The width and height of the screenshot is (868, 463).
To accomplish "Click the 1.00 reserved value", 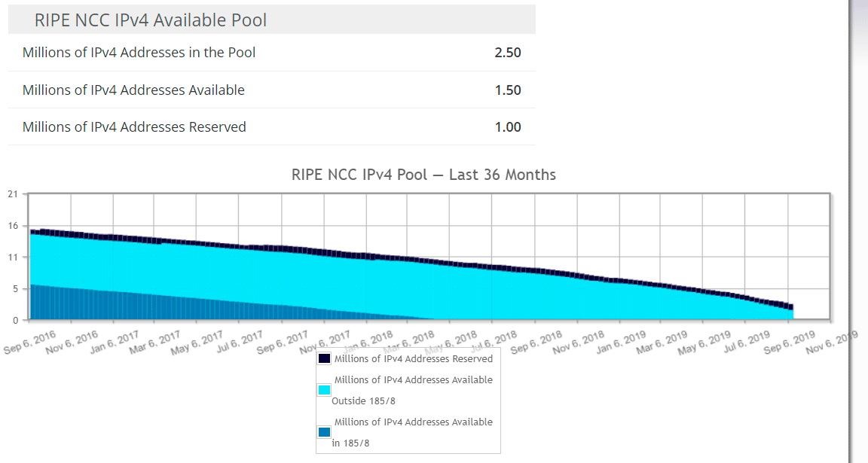I will coord(507,127).
